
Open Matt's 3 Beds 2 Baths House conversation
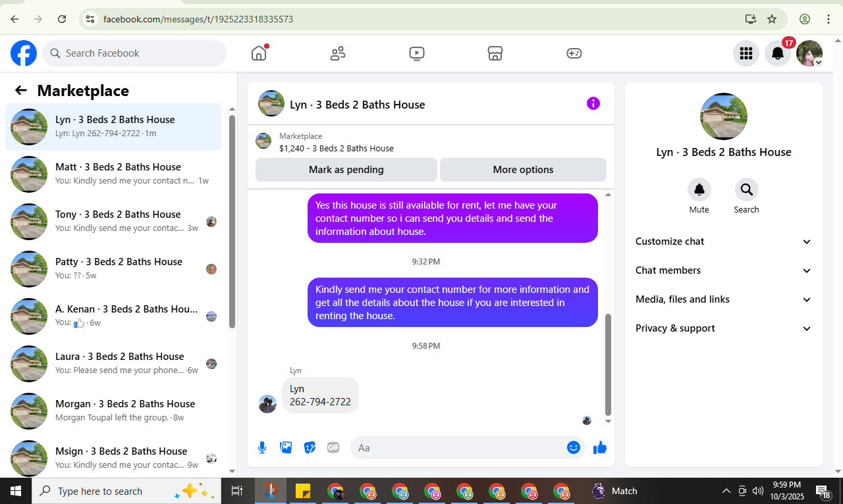[114, 174]
